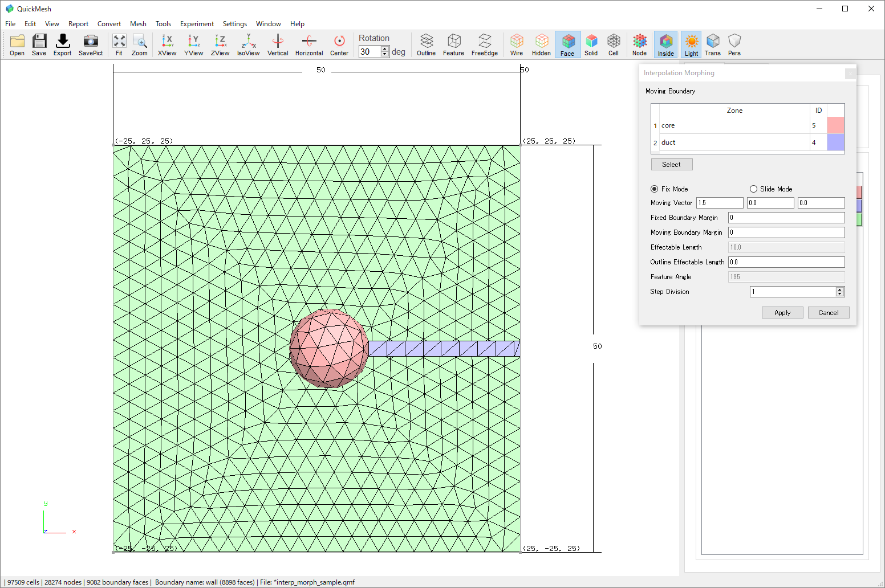Click the Fit view tool
Viewport: 885px width, 588px height.
(119, 44)
